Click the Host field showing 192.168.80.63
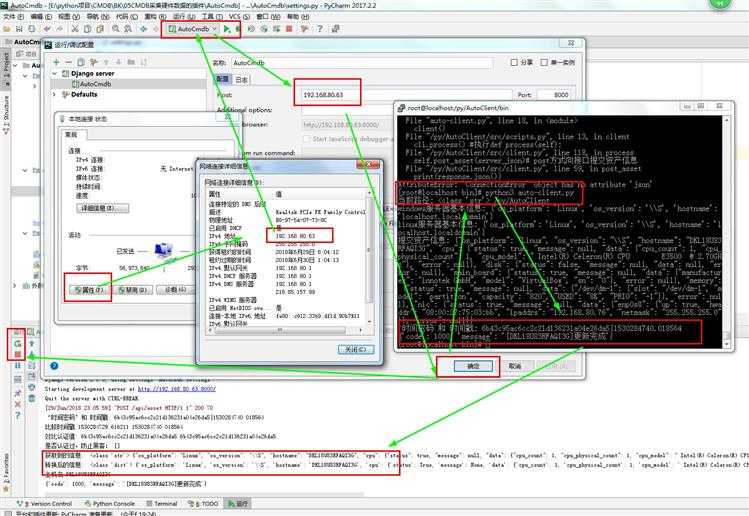This screenshot has height=516, width=749. pyautogui.click(x=407, y=95)
